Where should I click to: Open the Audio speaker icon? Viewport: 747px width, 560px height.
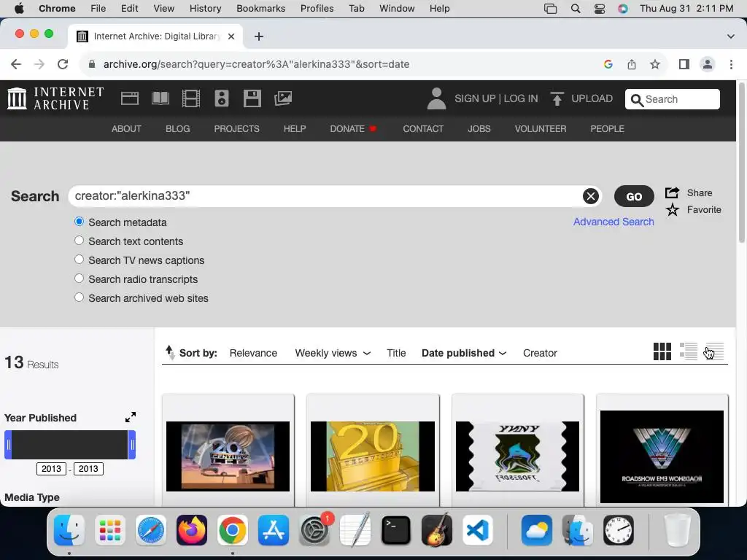tap(222, 98)
